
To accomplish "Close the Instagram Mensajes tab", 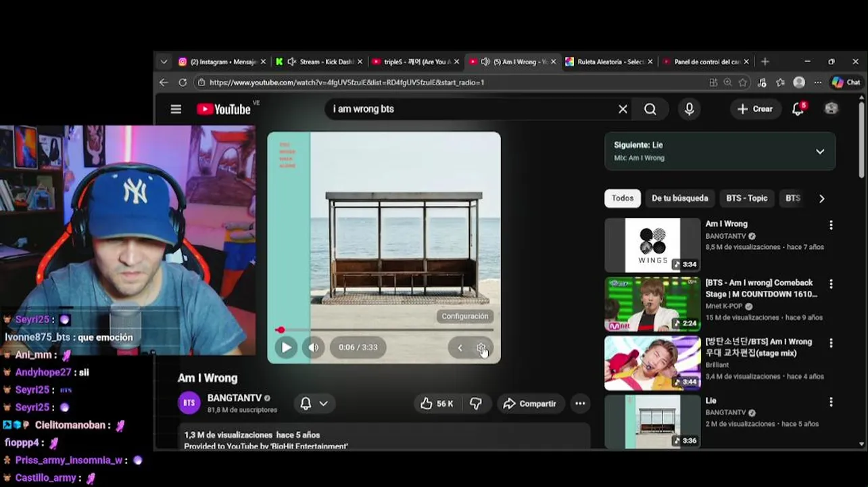I will coord(263,62).
